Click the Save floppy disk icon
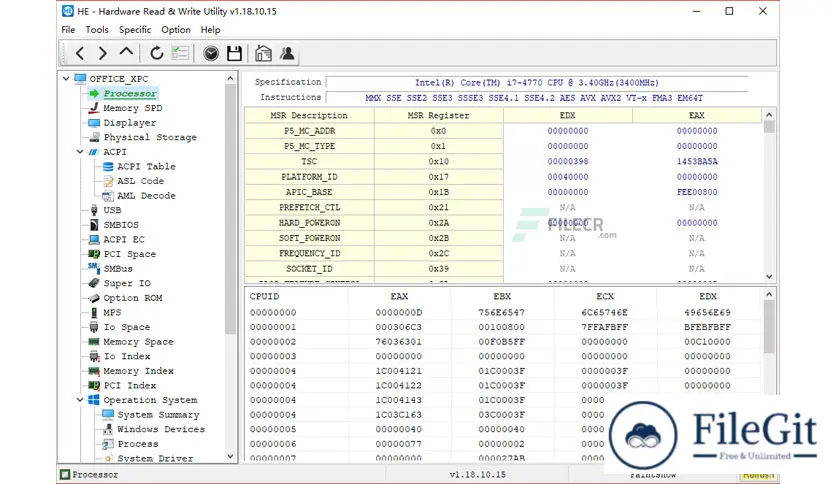Screen dimensions: 836x484 pyautogui.click(x=234, y=53)
